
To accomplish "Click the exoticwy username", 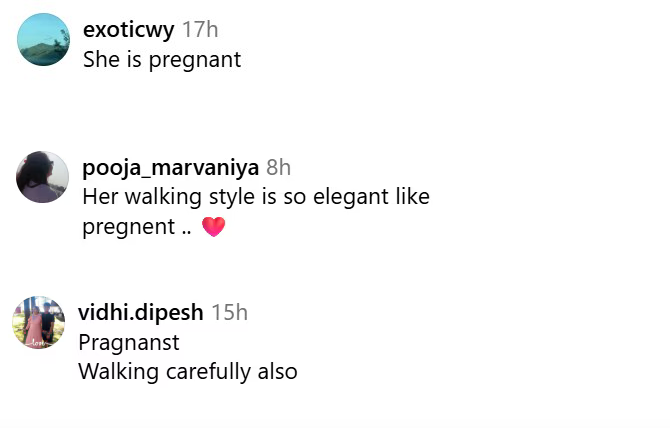I will pos(128,30).
